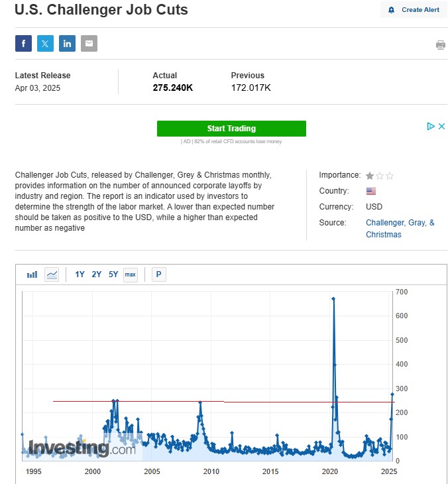The image size is (448, 484).
Task: Switch chart to line view icon
Action: 52,274
